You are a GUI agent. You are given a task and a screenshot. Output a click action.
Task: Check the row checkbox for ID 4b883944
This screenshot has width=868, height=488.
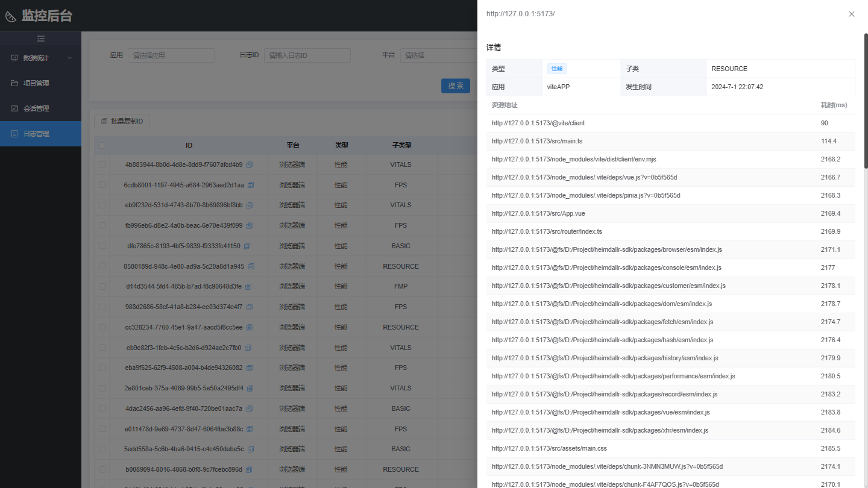click(x=102, y=164)
